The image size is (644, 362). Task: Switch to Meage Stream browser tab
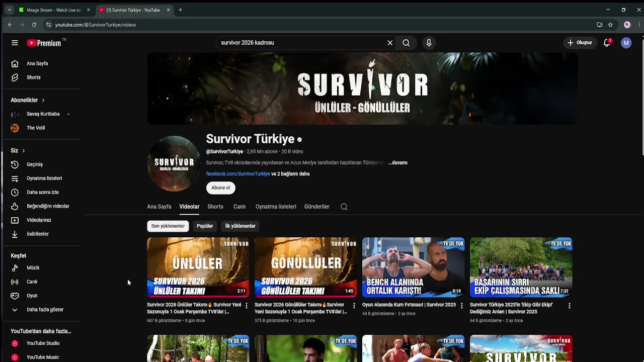coord(54,10)
